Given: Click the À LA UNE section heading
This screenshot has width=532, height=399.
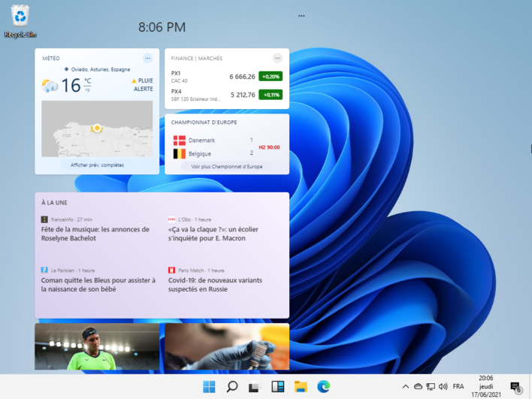Looking at the screenshot, I should (x=54, y=203).
